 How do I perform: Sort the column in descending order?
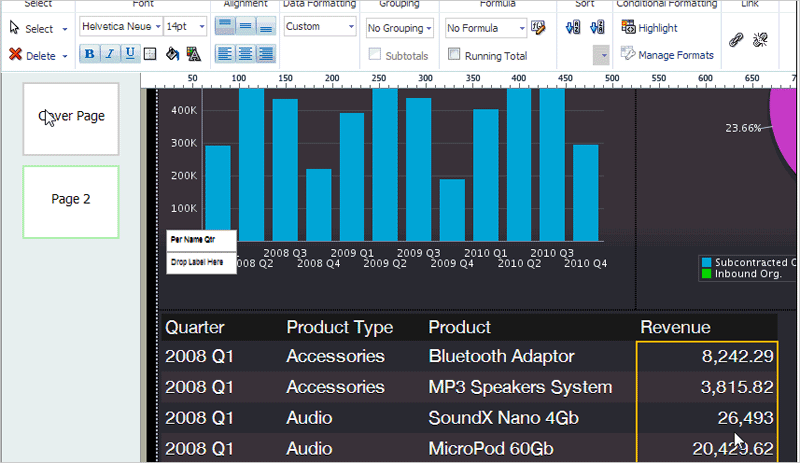pyautogui.click(x=600, y=29)
